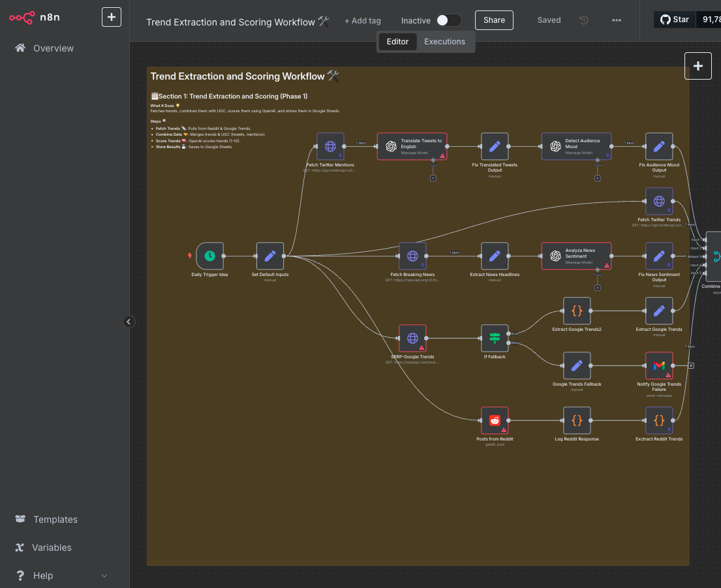721x588 pixels.
Task: Select the Fix Translated Tweets Output node
Action: (495, 147)
